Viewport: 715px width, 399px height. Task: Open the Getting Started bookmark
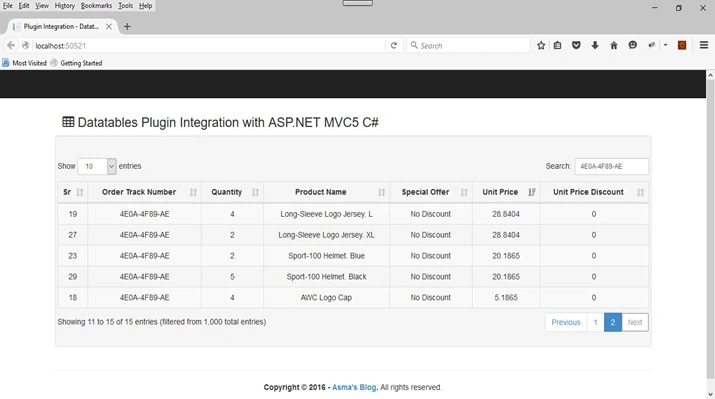tap(76, 63)
